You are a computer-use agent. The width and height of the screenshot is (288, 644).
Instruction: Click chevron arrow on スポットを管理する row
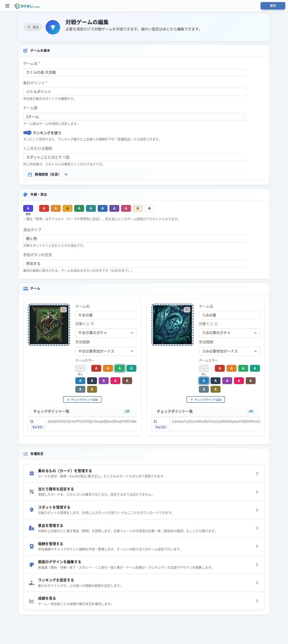tap(257, 510)
